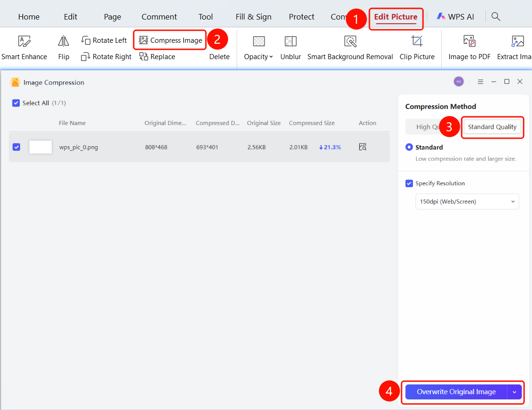Screen dimensions: 532x410
Task: Click the Delete picture button
Action: [219, 57]
